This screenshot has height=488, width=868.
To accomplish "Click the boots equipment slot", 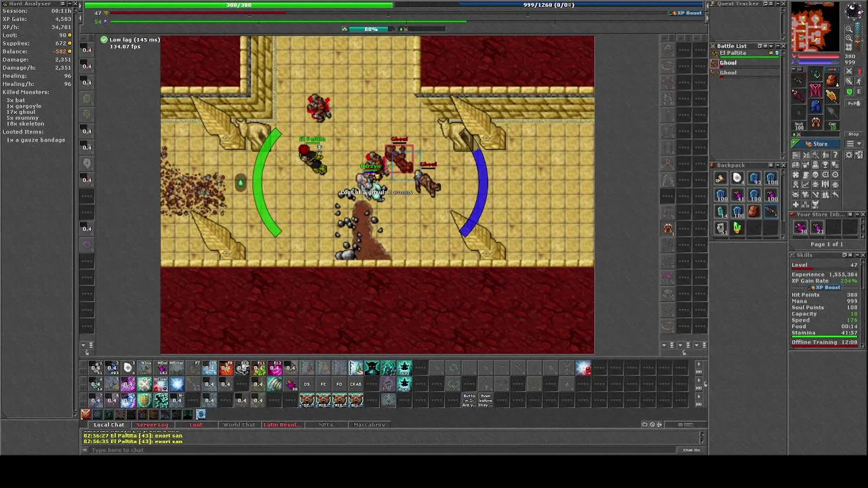I will [816, 122].
